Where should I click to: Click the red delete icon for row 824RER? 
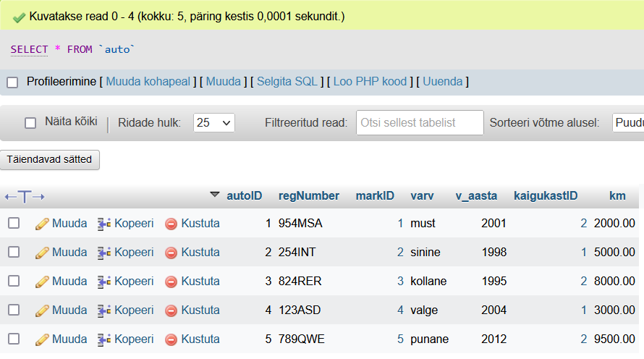click(171, 282)
